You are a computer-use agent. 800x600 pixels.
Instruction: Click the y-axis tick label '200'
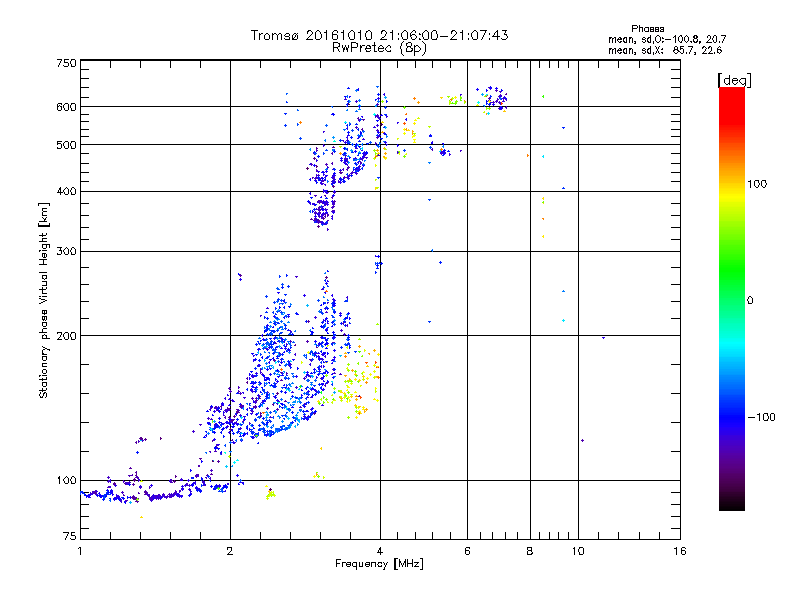pos(67,336)
